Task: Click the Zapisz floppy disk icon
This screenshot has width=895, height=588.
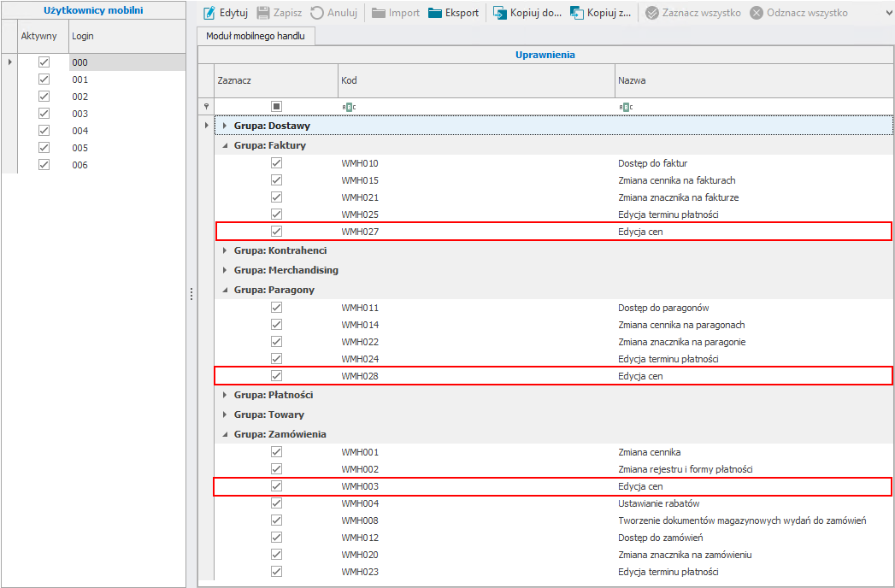Action: [x=263, y=14]
